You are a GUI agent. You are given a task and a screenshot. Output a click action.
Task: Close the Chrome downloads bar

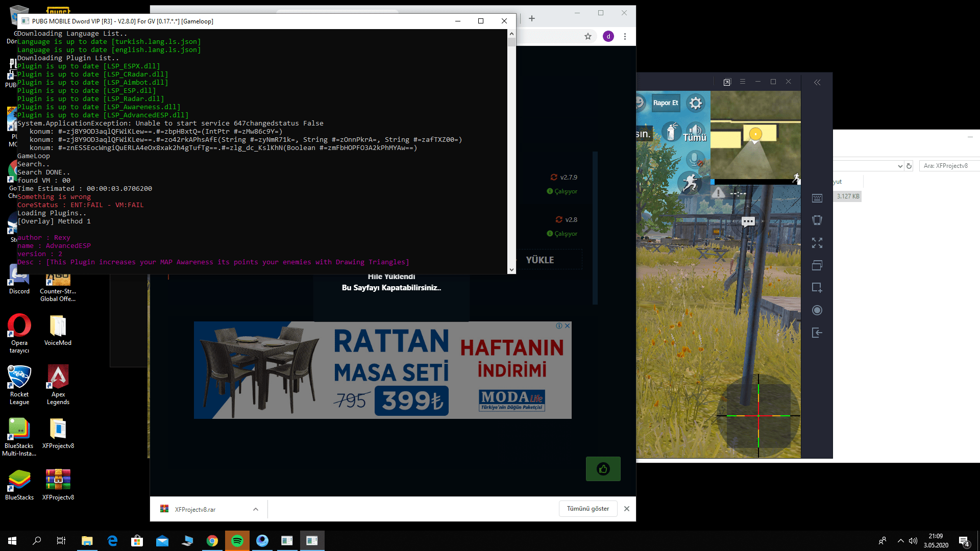tap(627, 509)
